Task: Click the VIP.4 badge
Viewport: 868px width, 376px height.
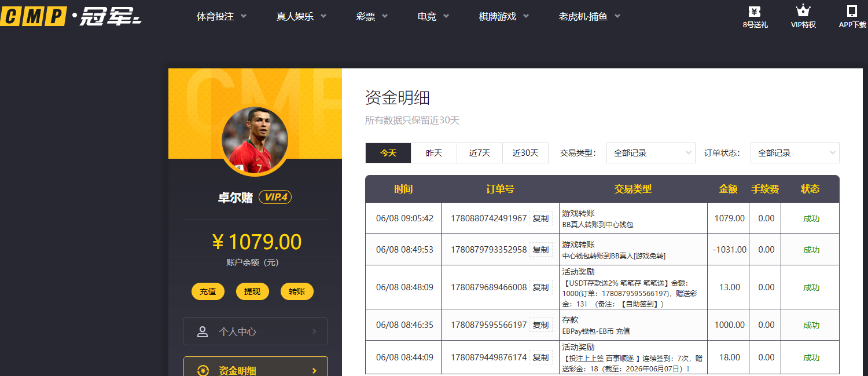Action: (275, 198)
